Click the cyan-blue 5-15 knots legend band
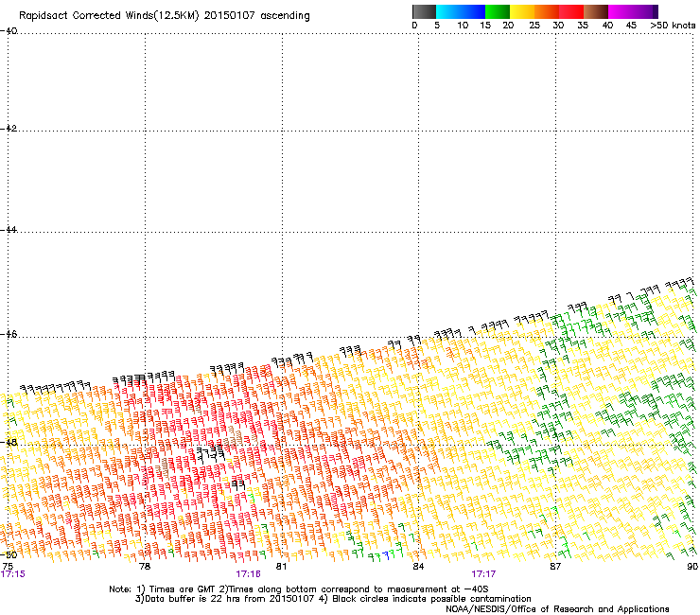Screen dimensions: 700x615 461,11
